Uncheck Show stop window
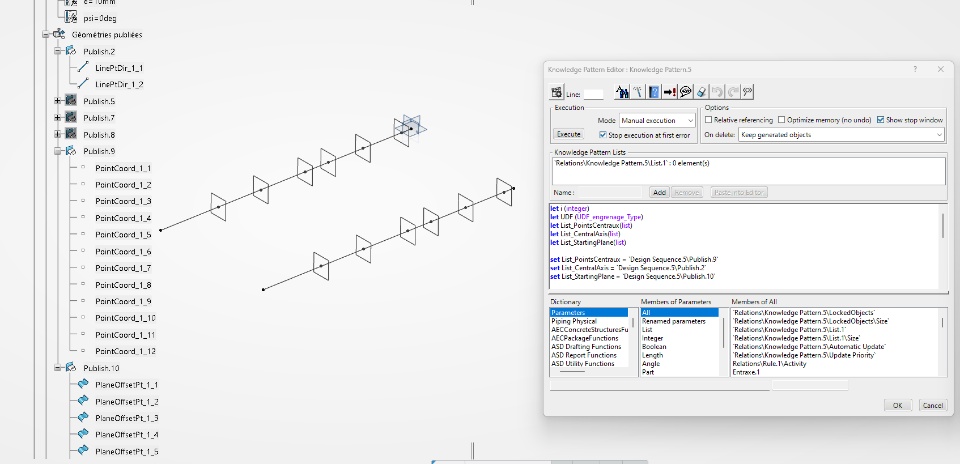960x464 pixels. click(881, 120)
